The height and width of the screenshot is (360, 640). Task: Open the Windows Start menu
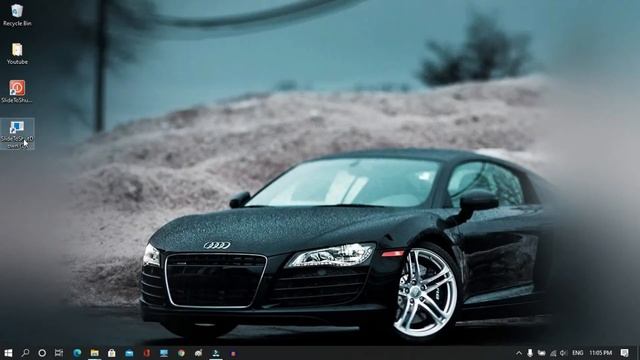coord(8,353)
